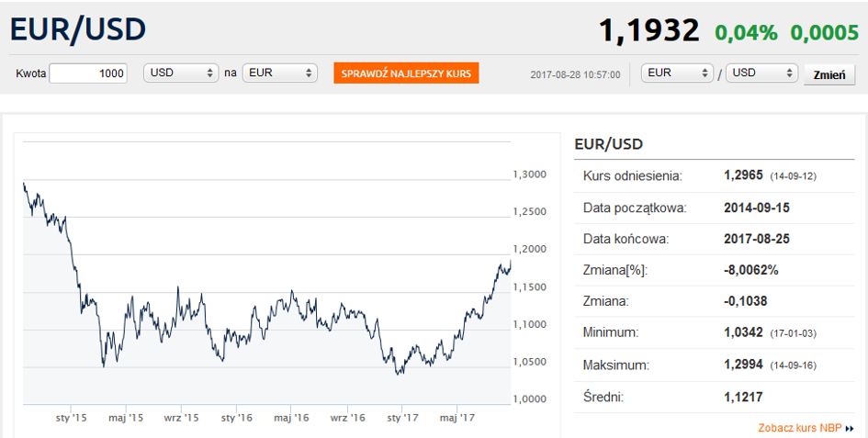Click the sty '15 label on chart axis
The height and width of the screenshot is (438, 868).
71,417
